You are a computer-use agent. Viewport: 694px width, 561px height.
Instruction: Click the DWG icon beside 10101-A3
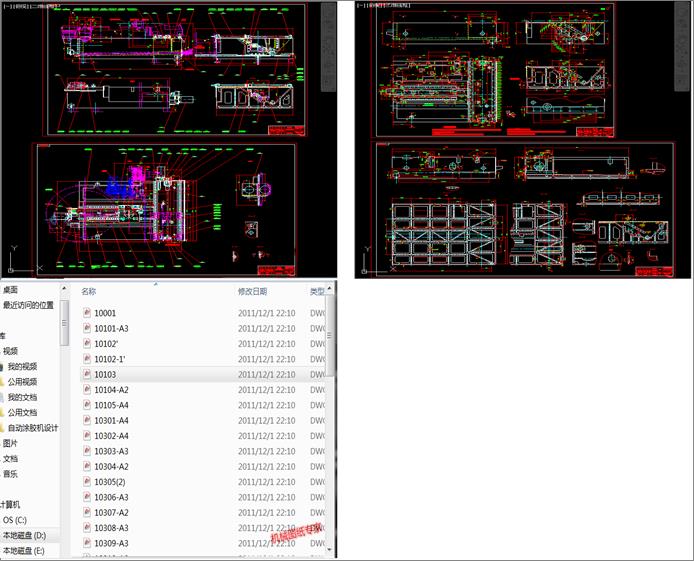click(87, 328)
